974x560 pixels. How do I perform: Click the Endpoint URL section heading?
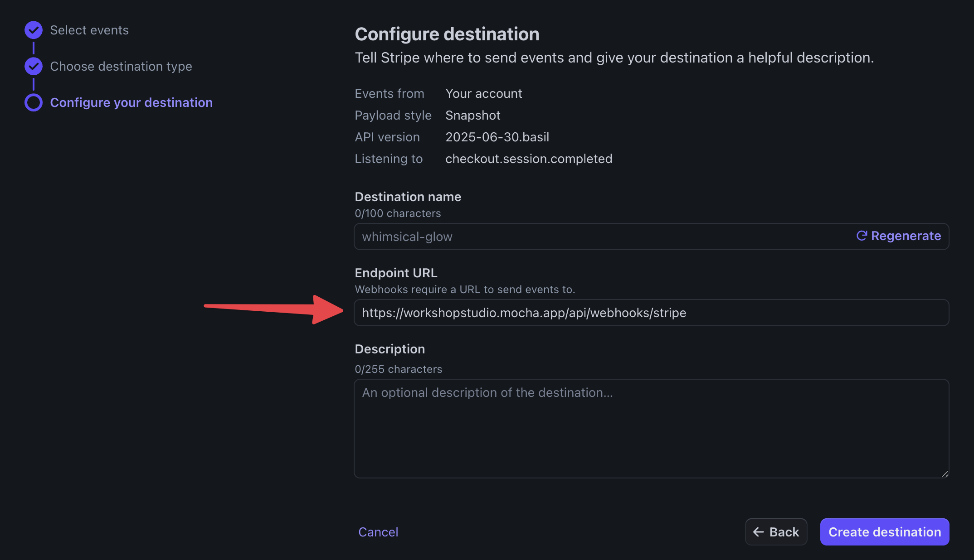click(396, 272)
